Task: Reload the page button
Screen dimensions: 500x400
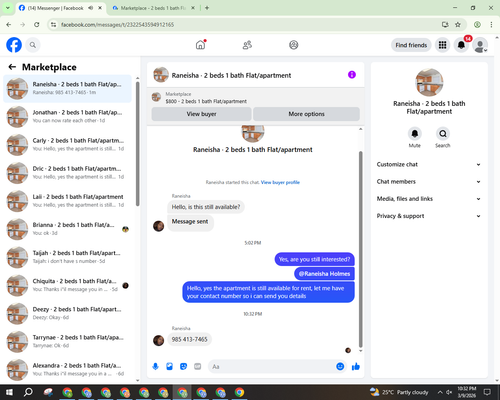Action: pyautogui.click(x=37, y=24)
